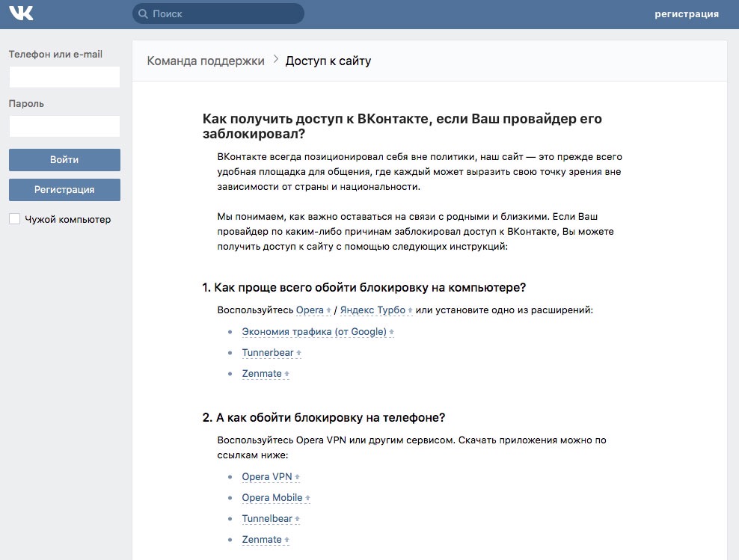Click external arrow icon next to Tunnerbear
The image size is (739, 560).
pyautogui.click(x=298, y=353)
